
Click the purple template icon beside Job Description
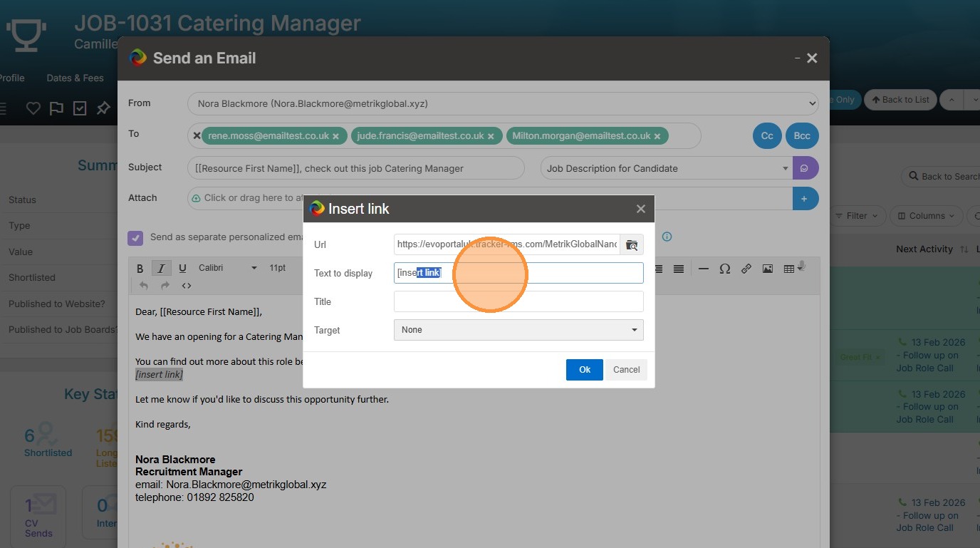pyautogui.click(x=805, y=168)
